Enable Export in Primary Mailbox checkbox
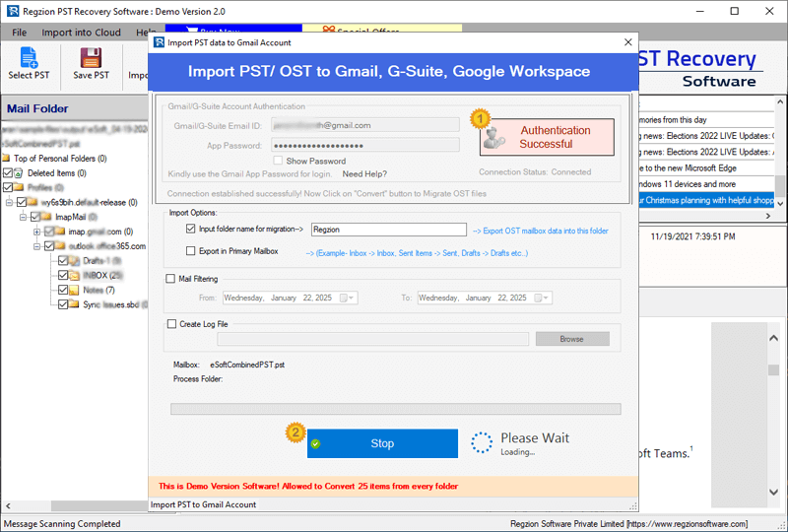 pos(190,251)
